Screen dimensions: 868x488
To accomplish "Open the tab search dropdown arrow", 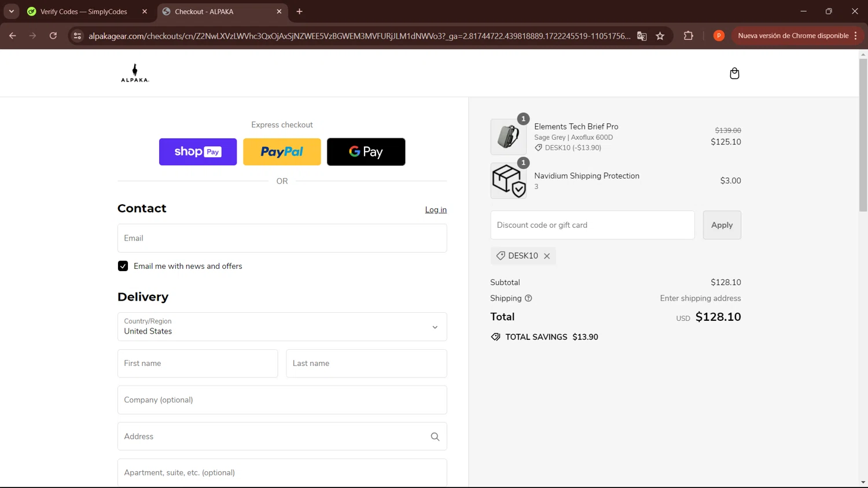I will [x=11, y=11].
